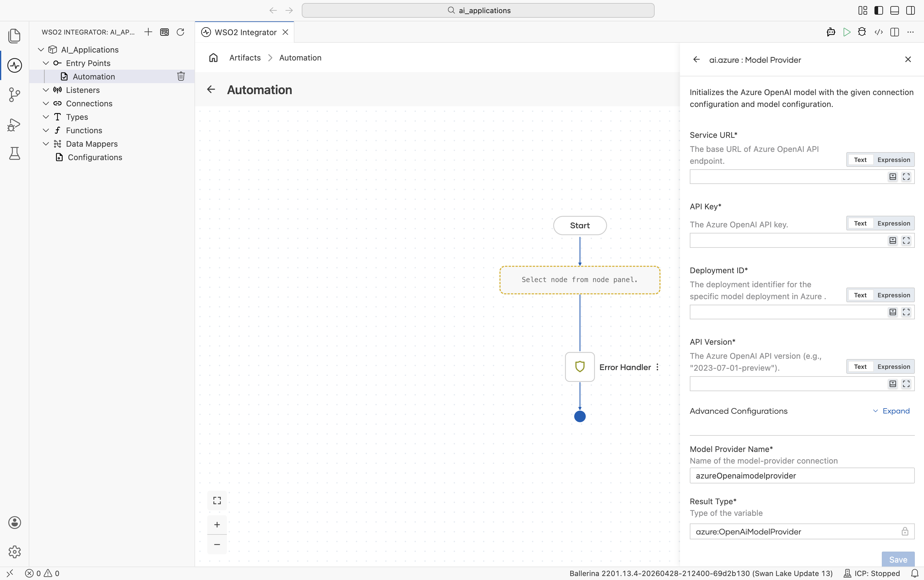Open helper panel for Service URL field
Screen dimensions: 924x580
tap(893, 176)
